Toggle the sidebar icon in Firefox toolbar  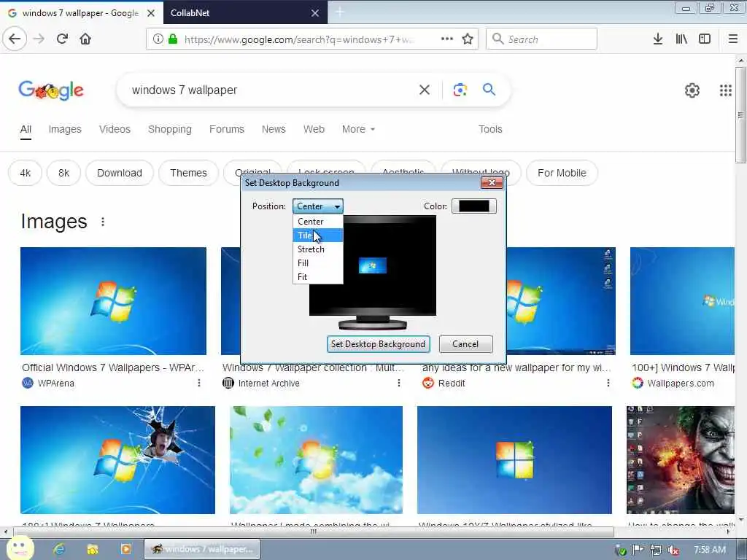click(x=705, y=39)
